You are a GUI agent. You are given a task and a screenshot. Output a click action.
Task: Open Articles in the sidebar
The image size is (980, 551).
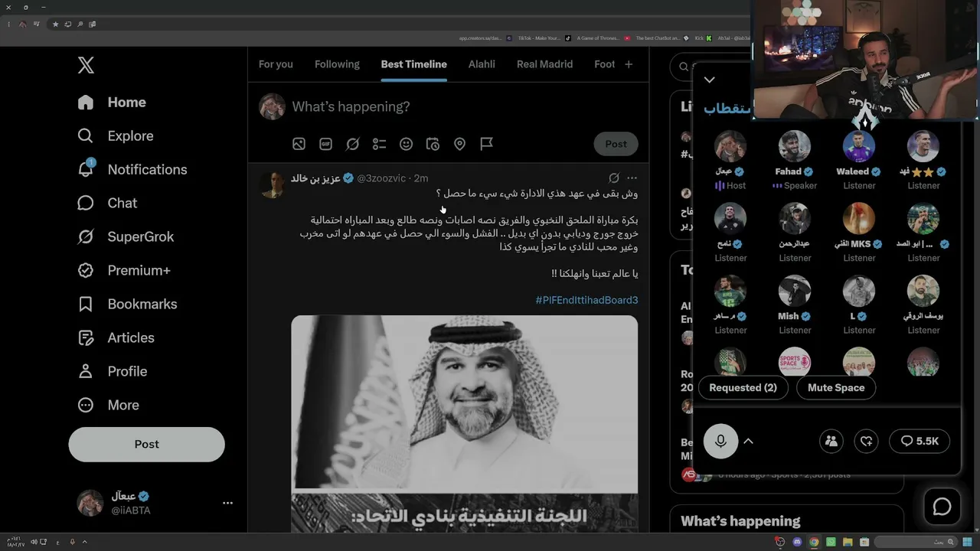[116, 338]
